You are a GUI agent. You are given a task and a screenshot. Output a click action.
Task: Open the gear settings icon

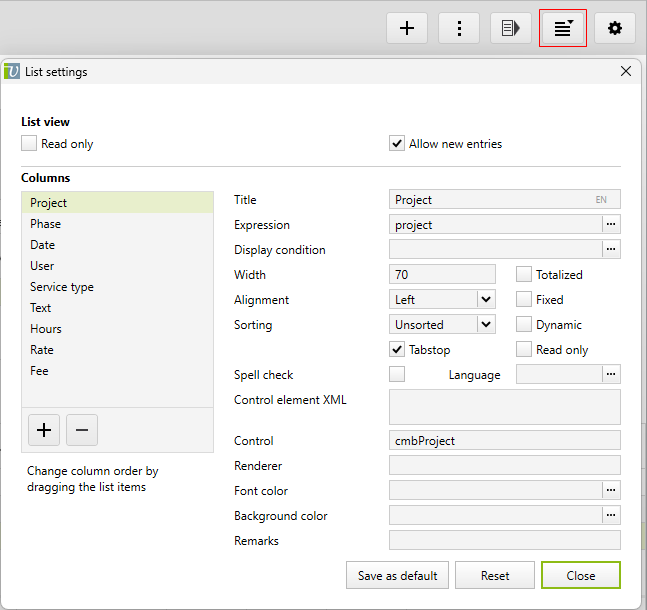615,28
